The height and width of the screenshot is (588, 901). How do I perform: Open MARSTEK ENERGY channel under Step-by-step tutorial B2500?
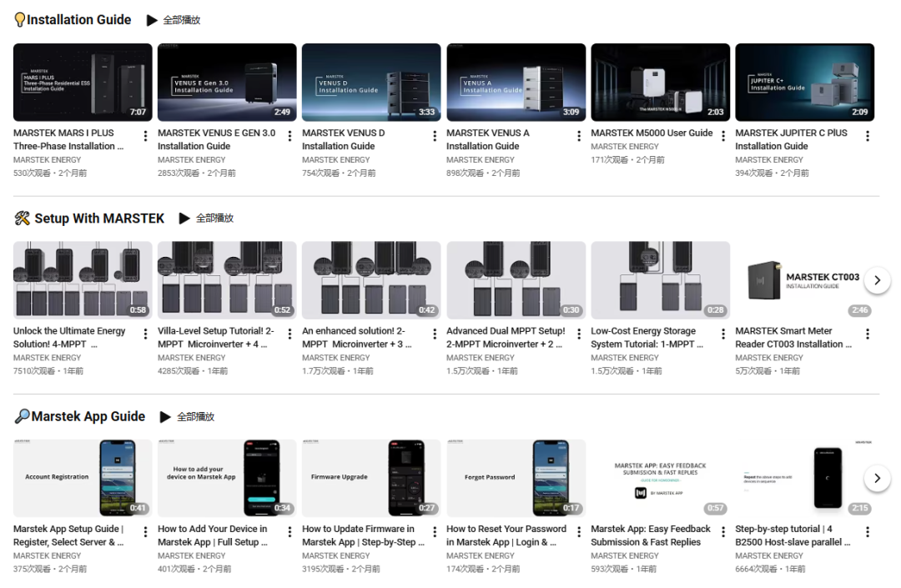click(x=769, y=555)
